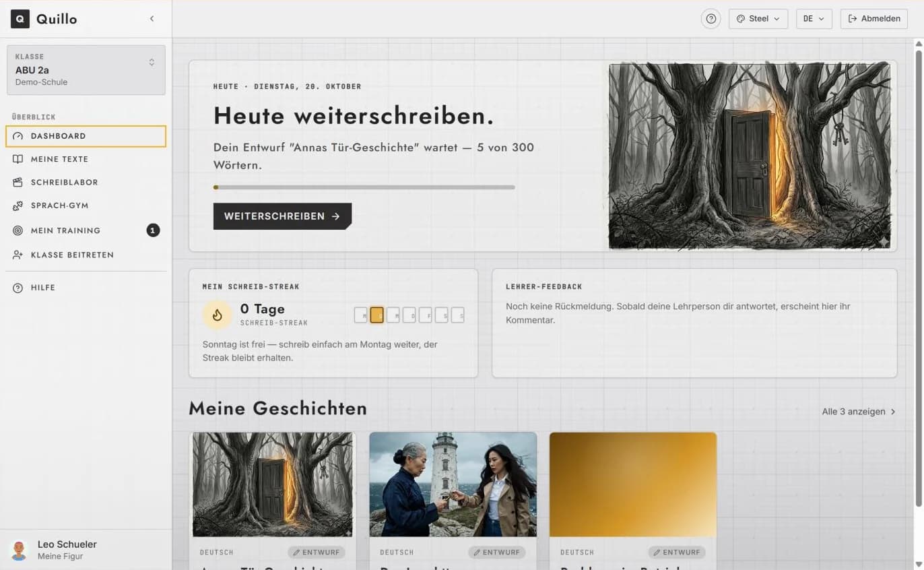The image size is (924, 570).
Task: Open the forest door story thumbnail under Meine Geschichten
Action: coord(272,484)
